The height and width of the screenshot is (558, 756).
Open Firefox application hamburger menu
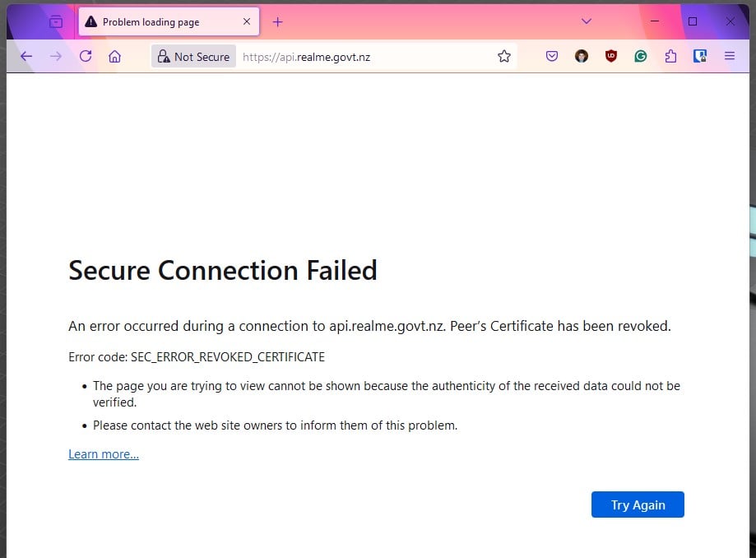729,57
